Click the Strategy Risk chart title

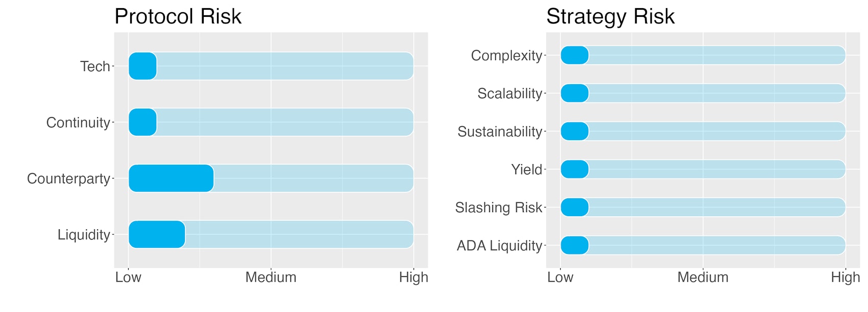pyautogui.click(x=610, y=16)
